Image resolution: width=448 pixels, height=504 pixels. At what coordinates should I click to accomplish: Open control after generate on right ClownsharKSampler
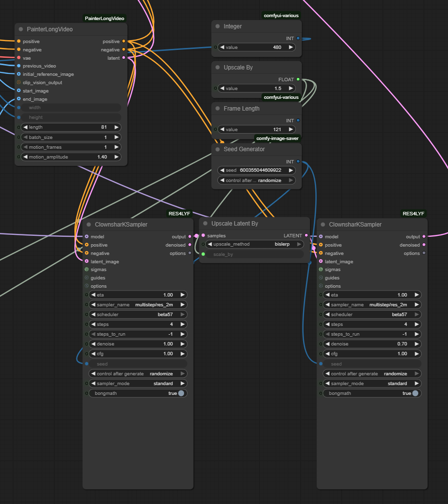(x=372, y=373)
